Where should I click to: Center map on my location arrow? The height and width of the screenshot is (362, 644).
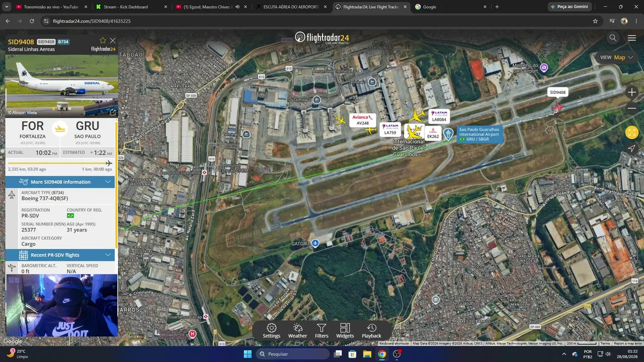pyautogui.click(x=632, y=148)
